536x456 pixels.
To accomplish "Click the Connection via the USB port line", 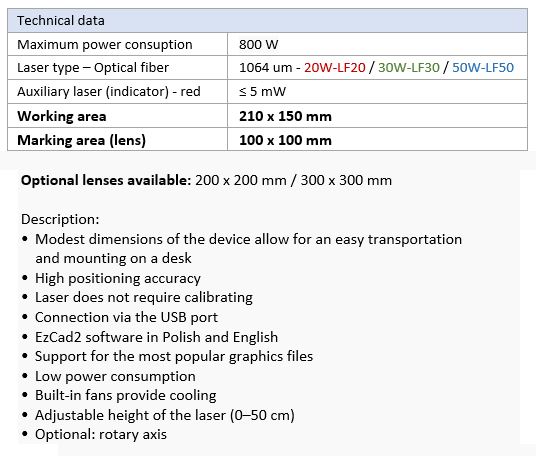I will click(x=126, y=318).
